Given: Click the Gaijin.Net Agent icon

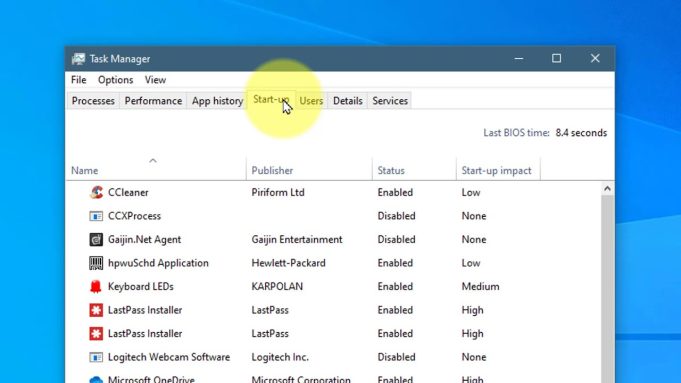Looking at the screenshot, I should click(x=96, y=239).
